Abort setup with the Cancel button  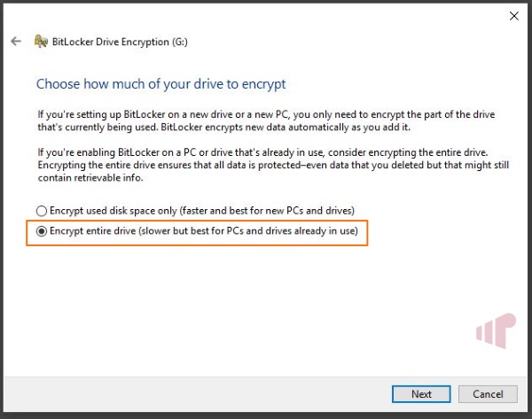click(x=488, y=394)
